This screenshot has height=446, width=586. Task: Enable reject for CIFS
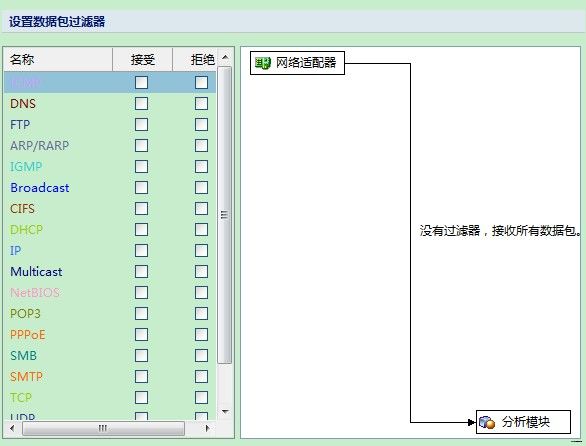pyautogui.click(x=201, y=208)
